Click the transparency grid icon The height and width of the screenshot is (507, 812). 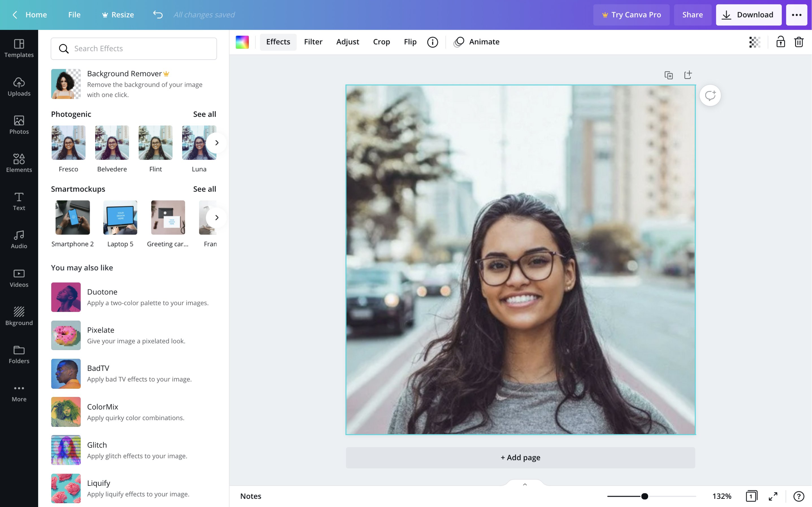[x=754, y=42]
